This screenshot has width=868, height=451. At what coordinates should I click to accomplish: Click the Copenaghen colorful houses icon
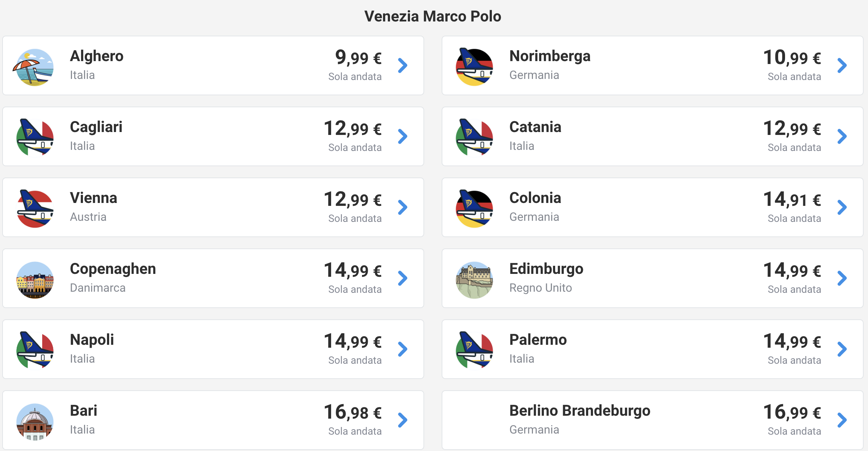point(35,280)
